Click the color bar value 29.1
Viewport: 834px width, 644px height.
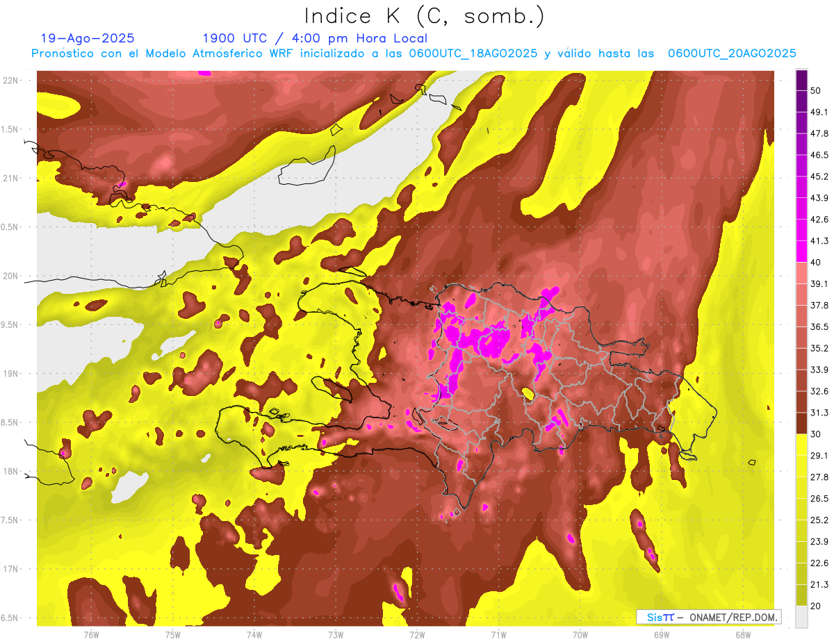[819, 456]
